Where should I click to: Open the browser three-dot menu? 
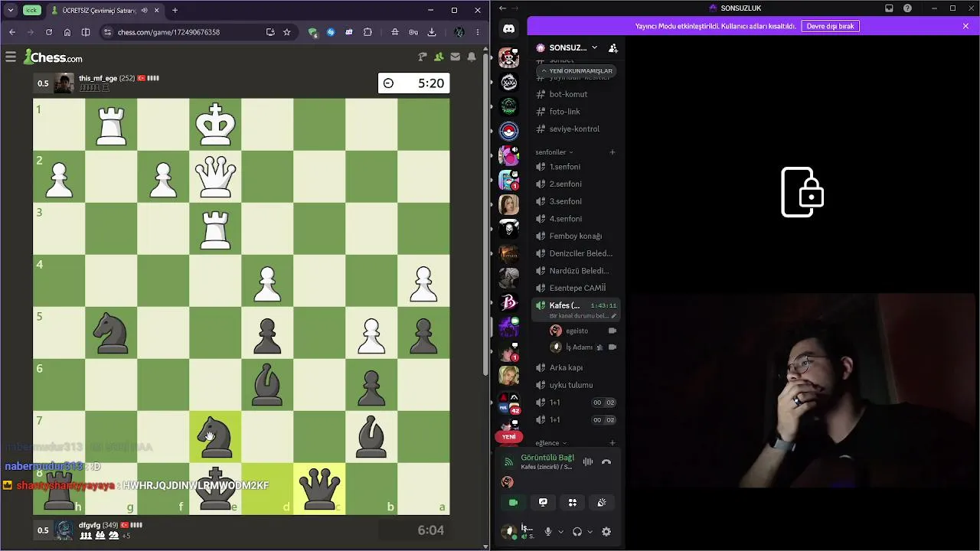point(478,32)
